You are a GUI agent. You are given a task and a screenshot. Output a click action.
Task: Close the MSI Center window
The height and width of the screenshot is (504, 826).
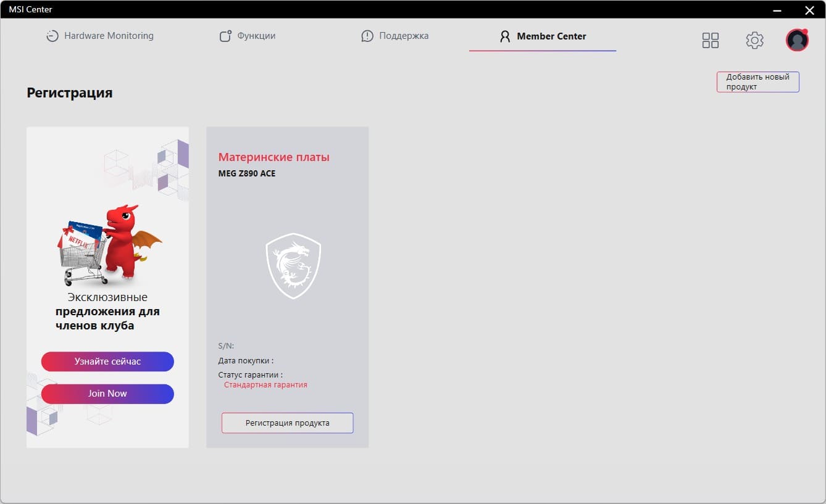point(809,10)
